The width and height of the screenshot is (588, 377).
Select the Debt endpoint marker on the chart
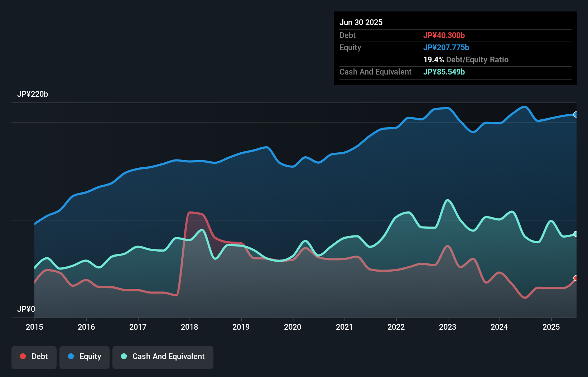click(575, 278)
